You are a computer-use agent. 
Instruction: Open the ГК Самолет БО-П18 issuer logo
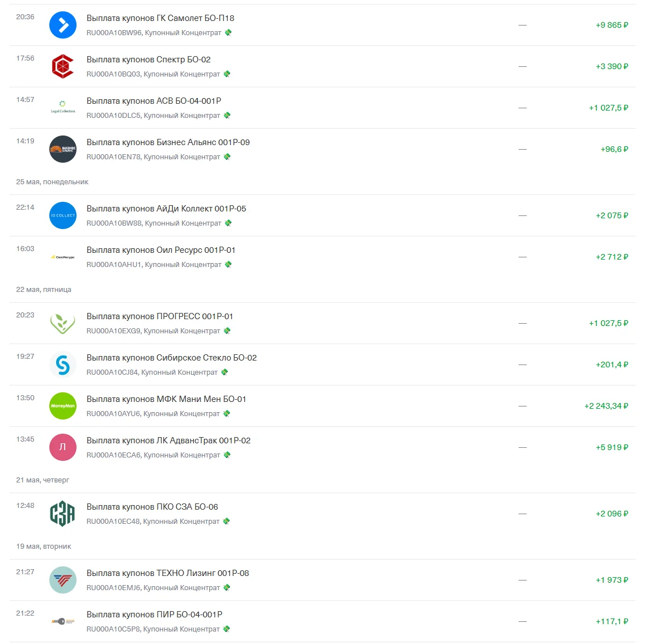[x=63, y=25]
